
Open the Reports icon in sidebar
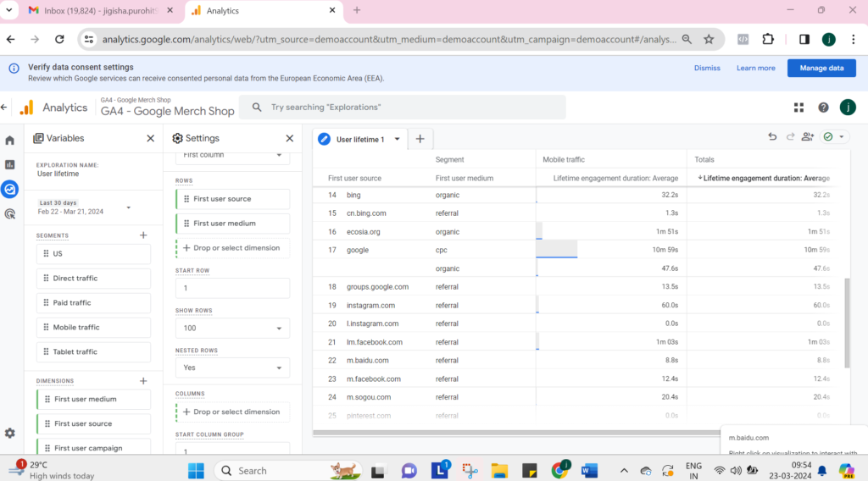pos(10,165)
